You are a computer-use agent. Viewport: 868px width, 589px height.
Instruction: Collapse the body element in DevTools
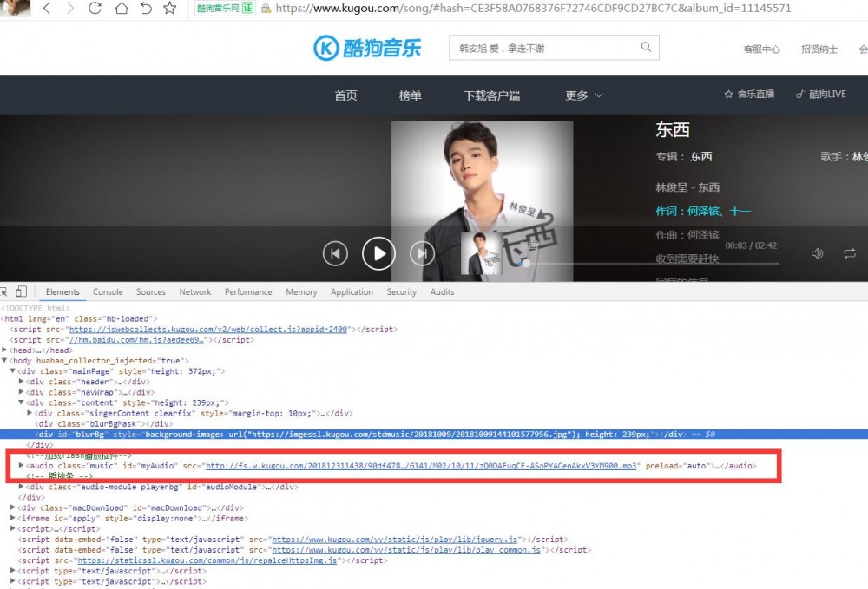(5, 360)
